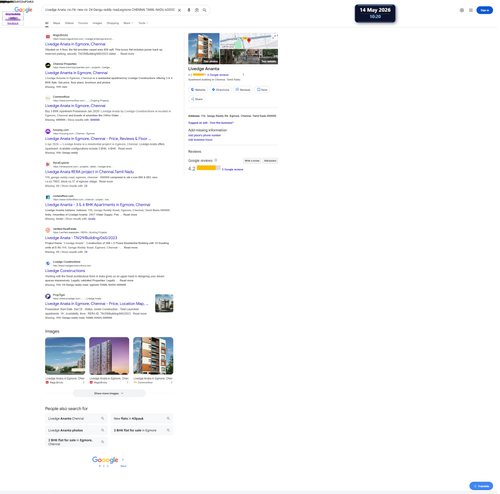Open the settings gear in the header
Screen dimensions: 500x494
click(462, 10)
